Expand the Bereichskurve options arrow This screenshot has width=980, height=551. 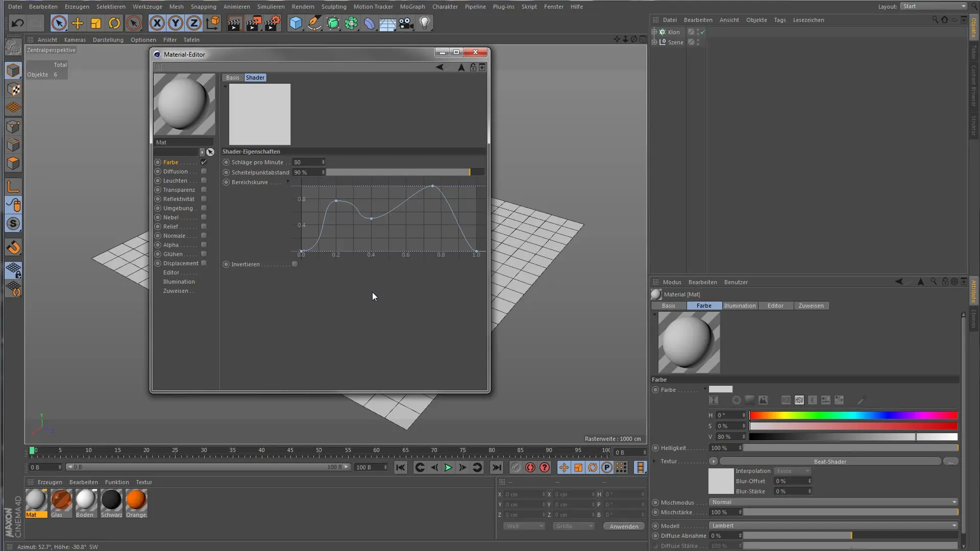click(x=288, y=182)
